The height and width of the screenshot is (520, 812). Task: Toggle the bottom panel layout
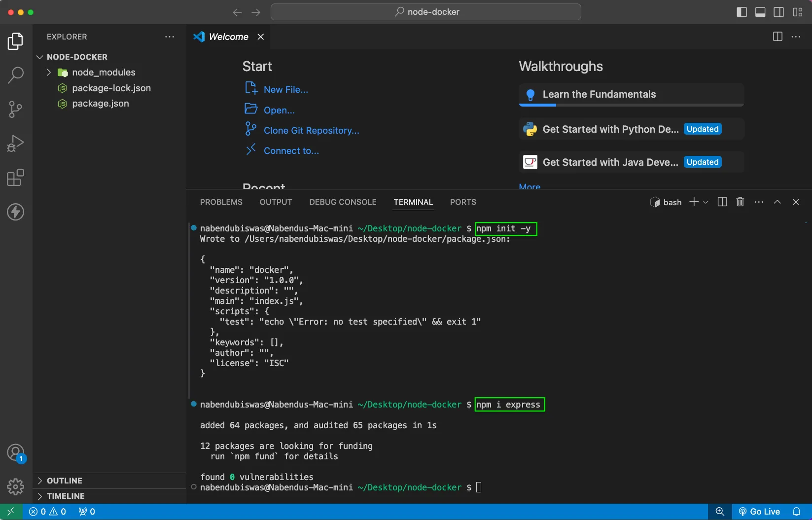(x=760, y=12)
